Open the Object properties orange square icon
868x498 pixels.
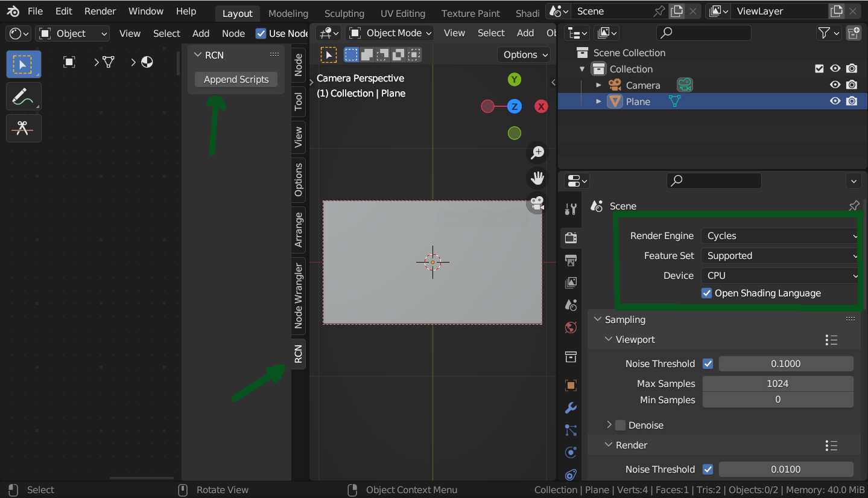(571, 385)
